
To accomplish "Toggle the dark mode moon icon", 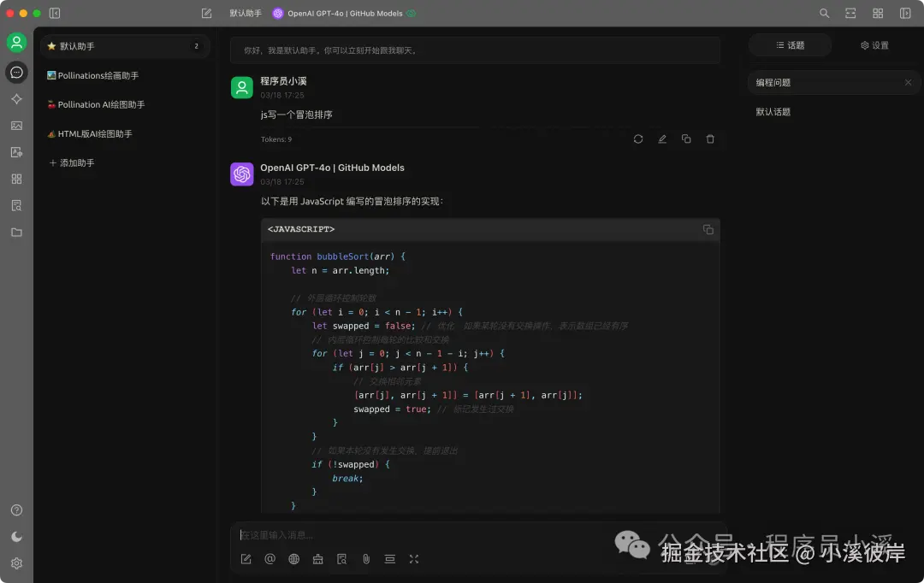I will point(16,537).
